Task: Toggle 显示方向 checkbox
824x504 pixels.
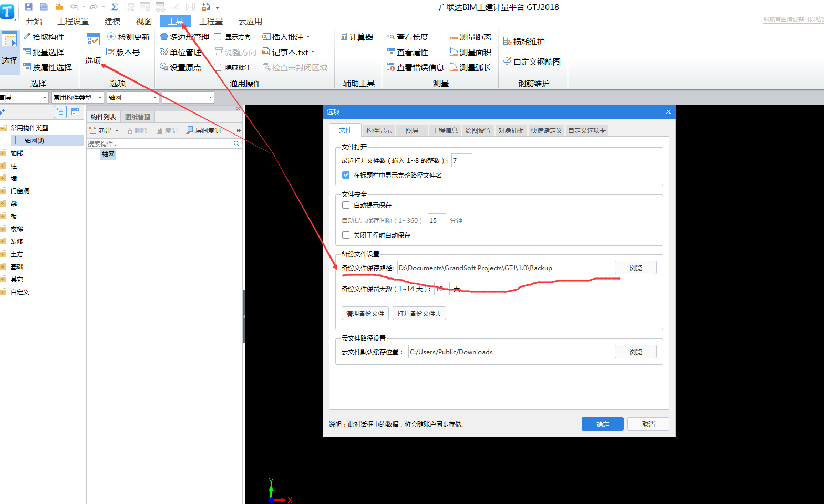Action: (x=218, y=37)
